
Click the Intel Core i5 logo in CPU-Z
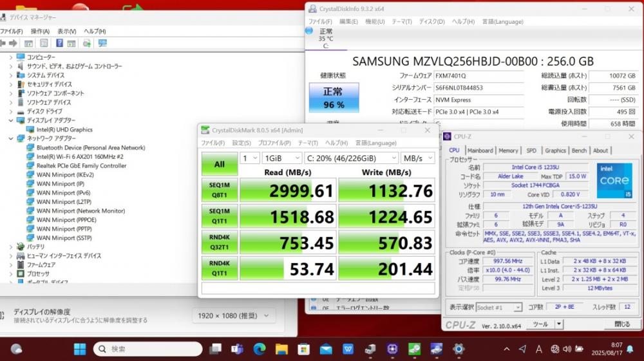[614, 180]
